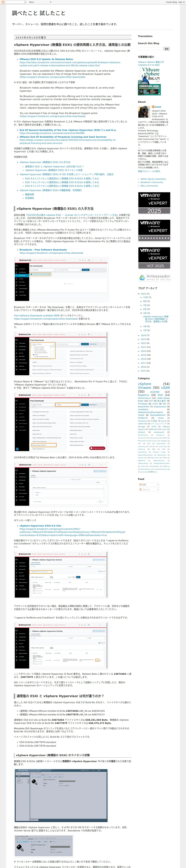186x868 pixels.
Task: Jump to 機能制限 in the table of contents
Action: (29, 194)
